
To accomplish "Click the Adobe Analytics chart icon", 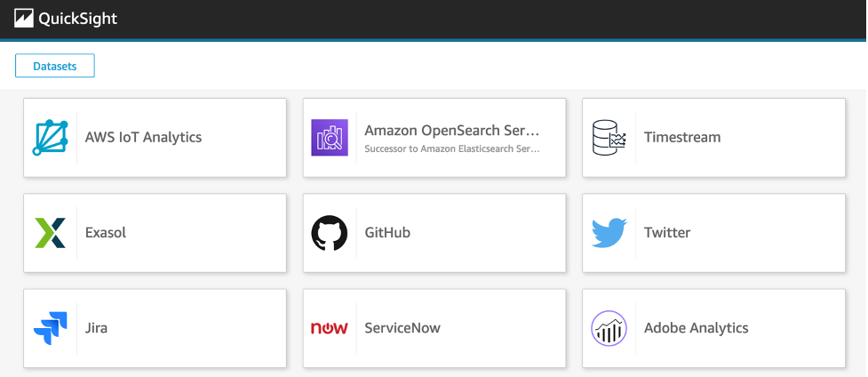I will click(x=609, y=328).
